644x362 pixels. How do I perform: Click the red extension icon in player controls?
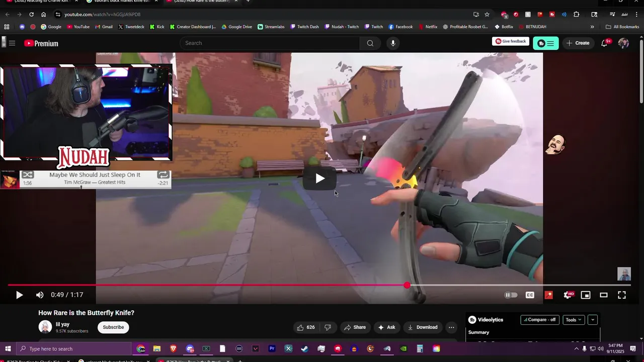tap(549, 295)
